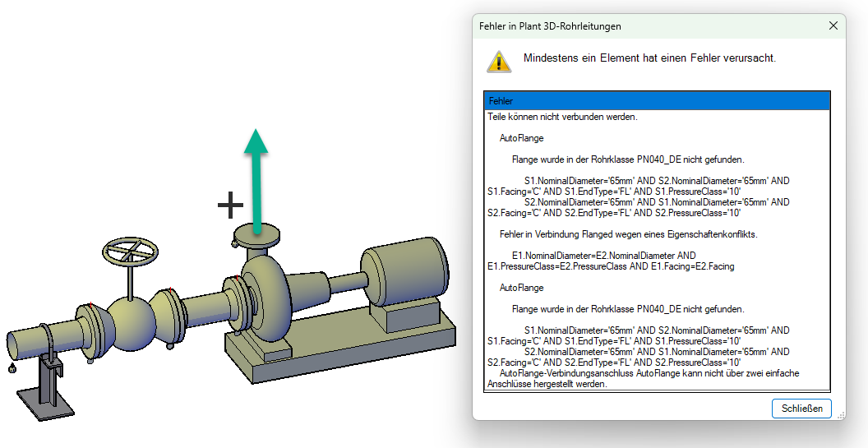The height and width of the screenshot is (448, 868).
Task: Select the highlighted Fehler header row
Action: point(657,100)
